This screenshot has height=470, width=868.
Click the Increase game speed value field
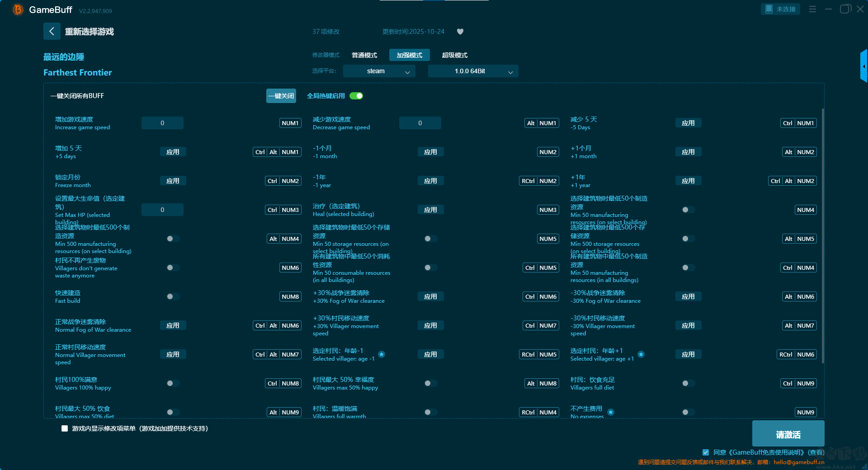162,123
